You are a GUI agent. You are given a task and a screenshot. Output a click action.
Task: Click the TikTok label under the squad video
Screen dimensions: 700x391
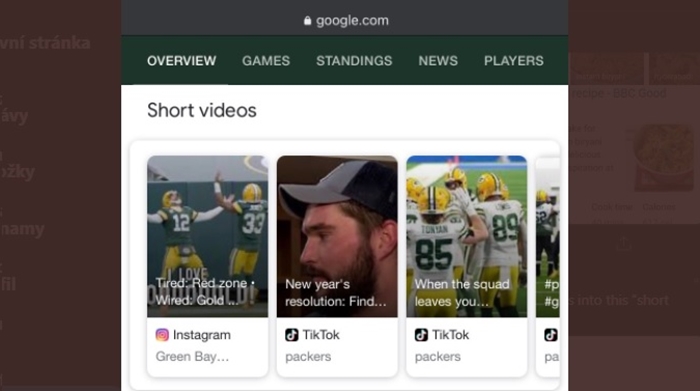[450, 335]
